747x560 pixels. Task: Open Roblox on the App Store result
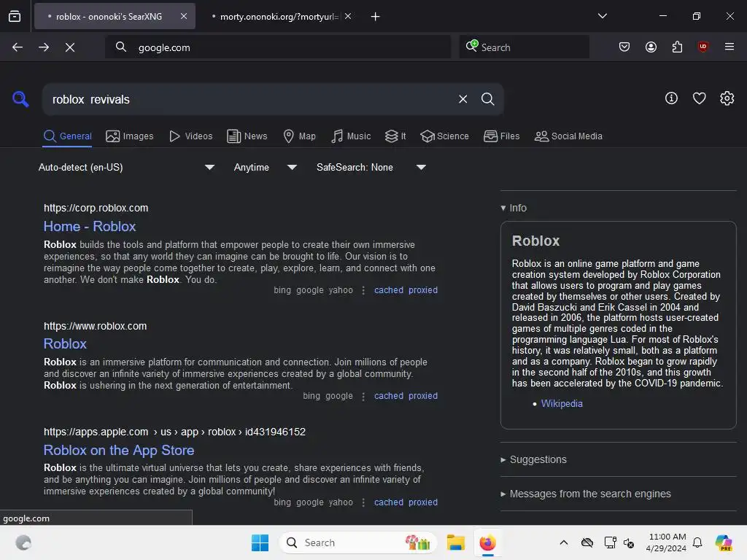pyautogui.click(x=119, y=450)
